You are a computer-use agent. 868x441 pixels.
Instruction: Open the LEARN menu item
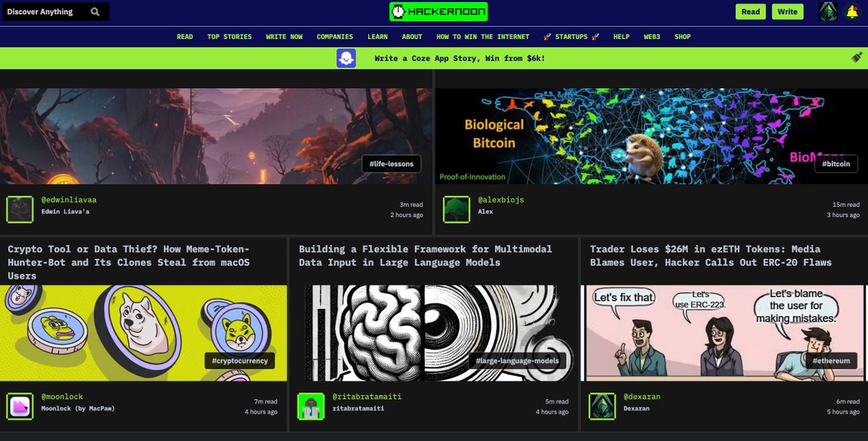coord(378,37)
